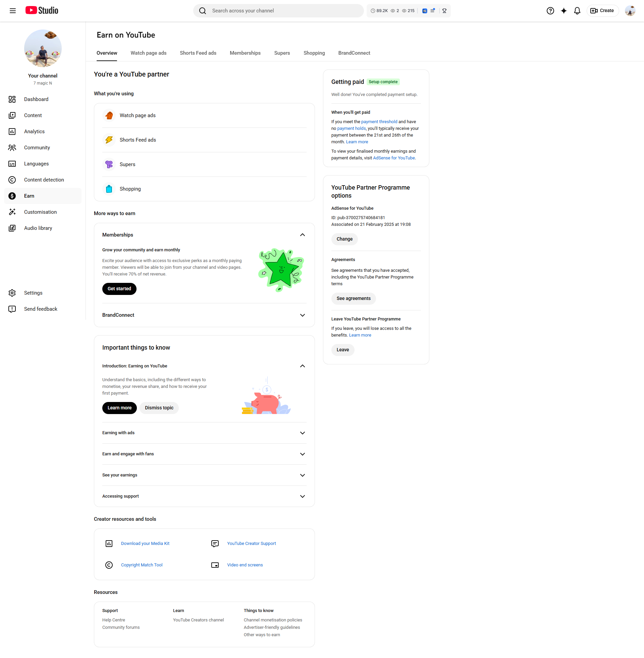
Task: Expand the BrandConnect section
Action: tap(302, 315)
